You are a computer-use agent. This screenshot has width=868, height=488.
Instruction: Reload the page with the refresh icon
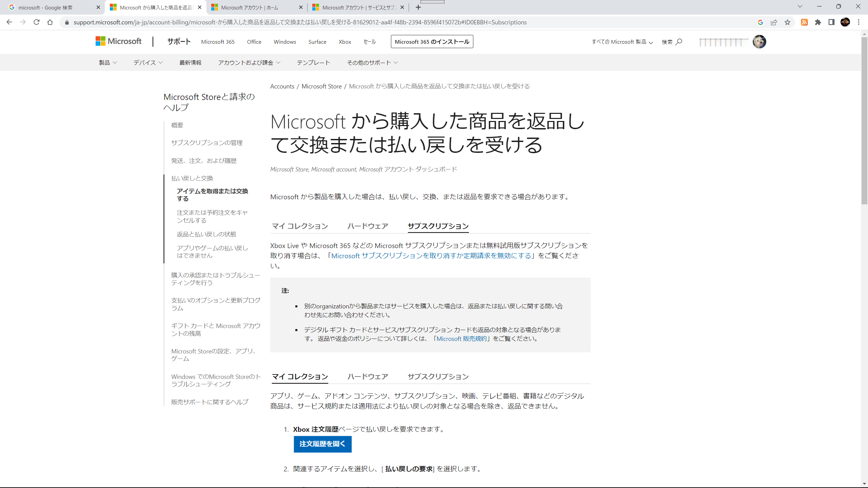[36, 22]
